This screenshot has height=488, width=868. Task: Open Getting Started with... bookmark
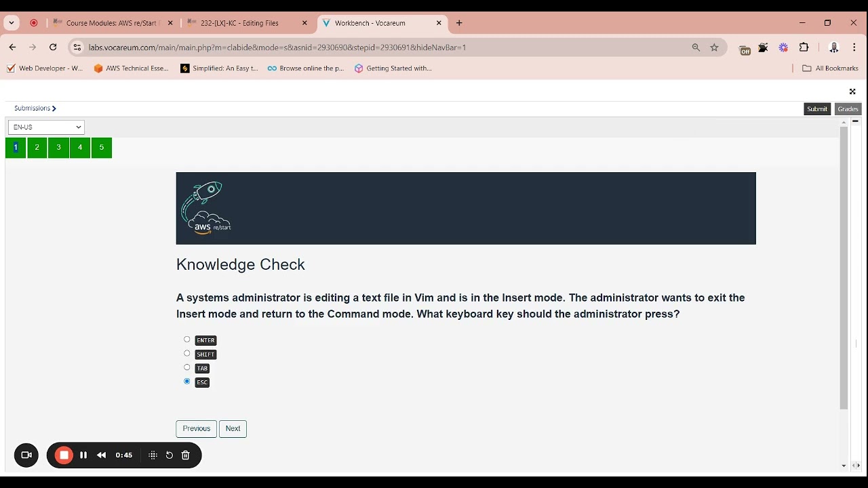[393, 68]
